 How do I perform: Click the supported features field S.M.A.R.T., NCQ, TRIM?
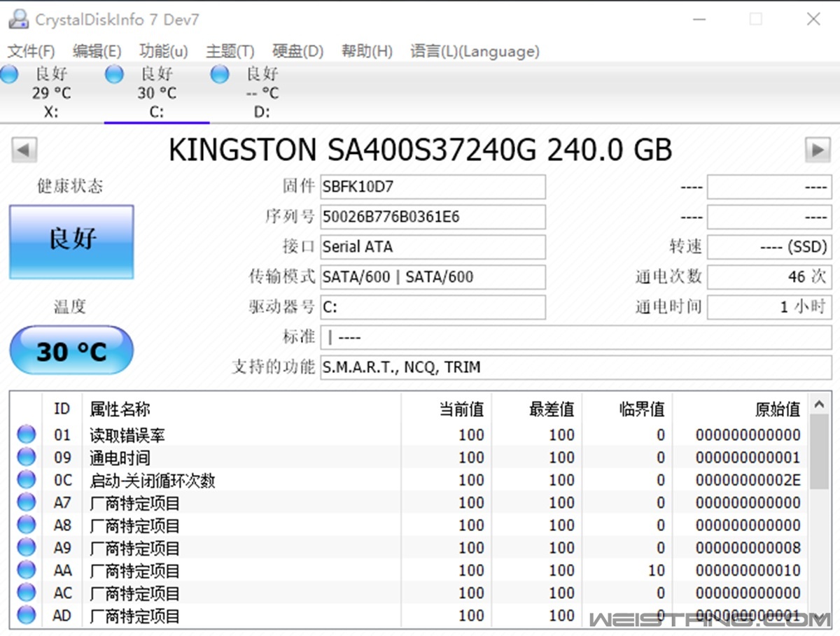pyautogui.click(x=576, y=367)
